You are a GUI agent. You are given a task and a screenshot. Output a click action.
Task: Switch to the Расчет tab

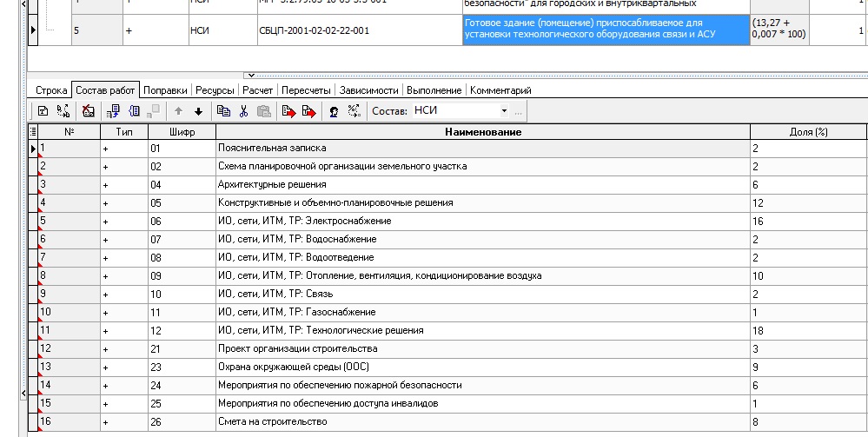257,90
